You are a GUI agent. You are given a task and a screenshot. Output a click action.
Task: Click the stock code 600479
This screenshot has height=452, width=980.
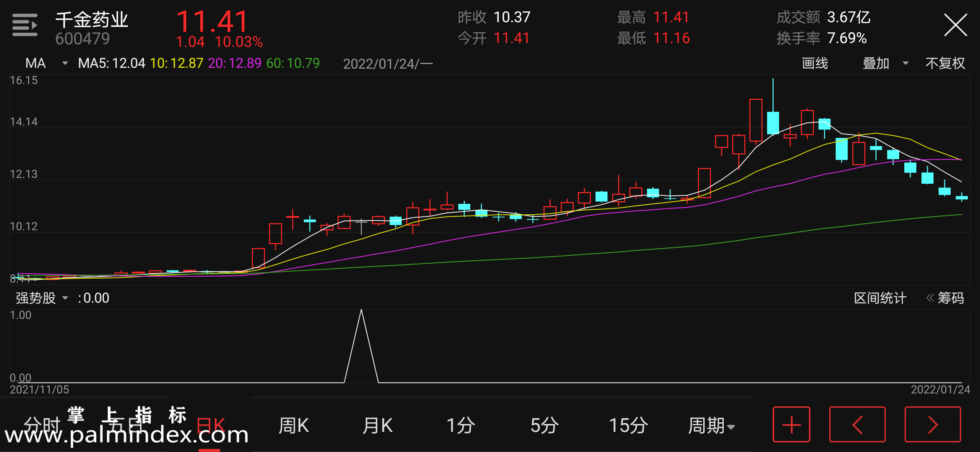[83, 39]
